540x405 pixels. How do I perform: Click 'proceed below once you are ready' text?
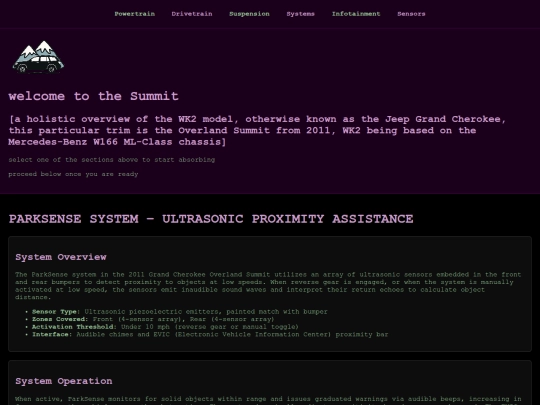(73, 174)
